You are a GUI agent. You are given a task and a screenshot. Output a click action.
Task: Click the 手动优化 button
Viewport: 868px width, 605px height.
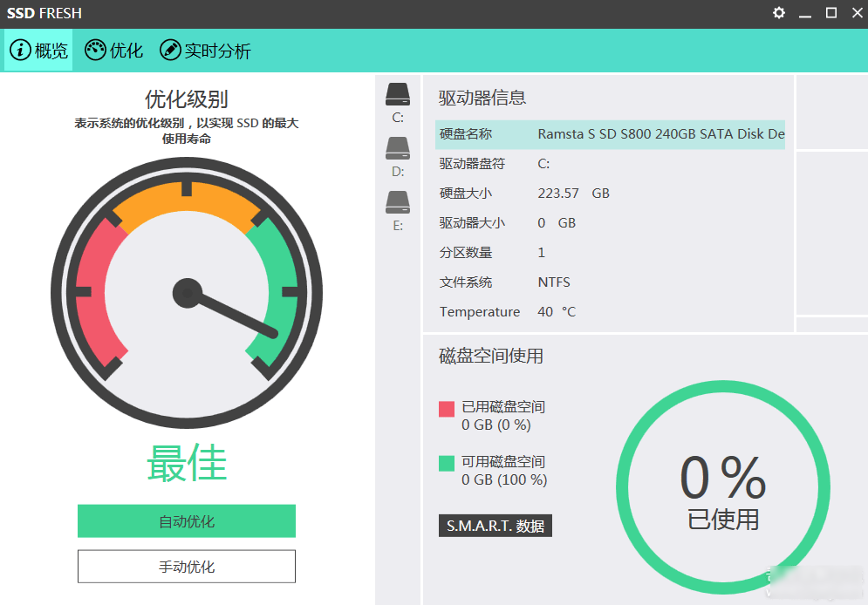[186, 566]
